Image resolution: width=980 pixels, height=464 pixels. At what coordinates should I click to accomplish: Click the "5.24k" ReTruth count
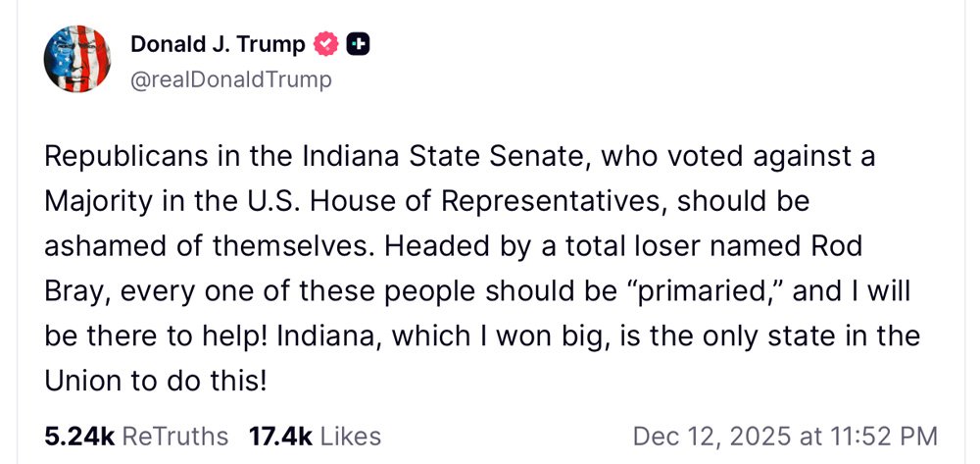click(x=80, y=437)
